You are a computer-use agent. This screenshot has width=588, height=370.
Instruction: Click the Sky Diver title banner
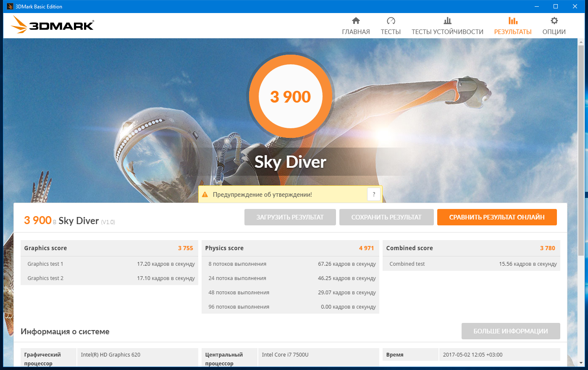point(291,162)
